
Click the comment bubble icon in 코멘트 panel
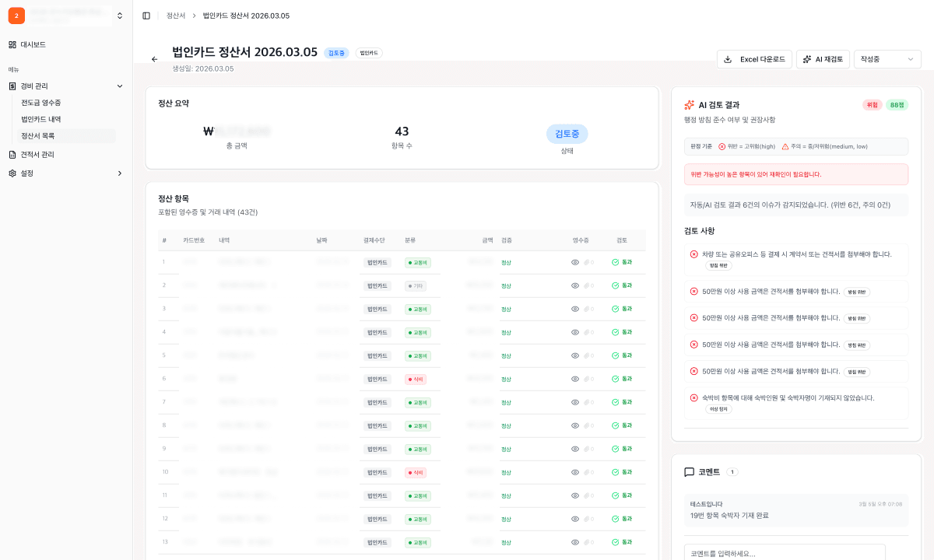(x=690, y=471)
